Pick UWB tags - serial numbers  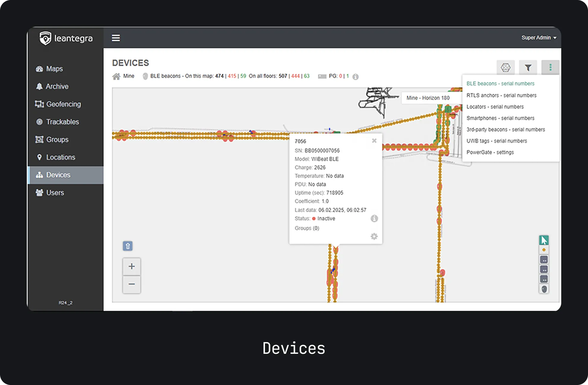tap(497, 141)
